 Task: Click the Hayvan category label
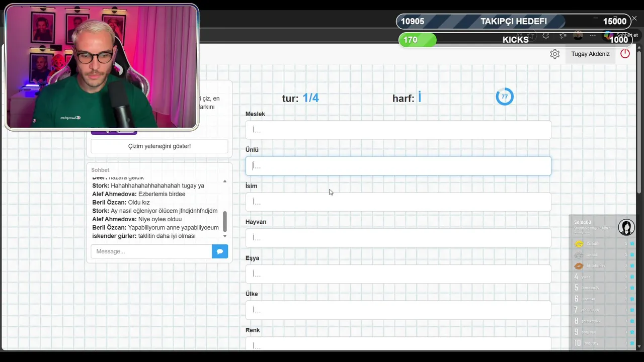(x=256, y=222)
